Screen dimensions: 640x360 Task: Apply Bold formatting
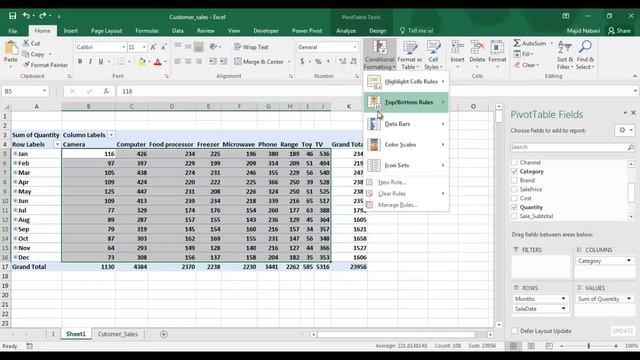[x=80, y=62]
